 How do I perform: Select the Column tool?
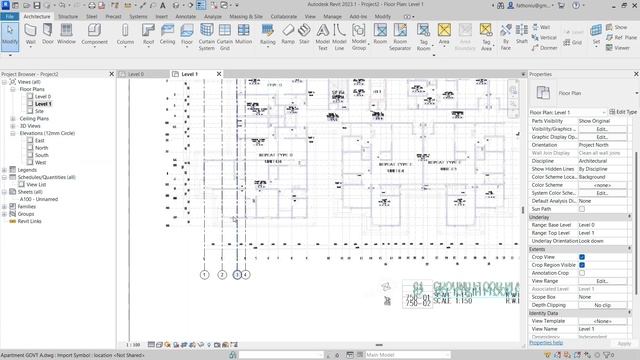(x=125, y=34)
